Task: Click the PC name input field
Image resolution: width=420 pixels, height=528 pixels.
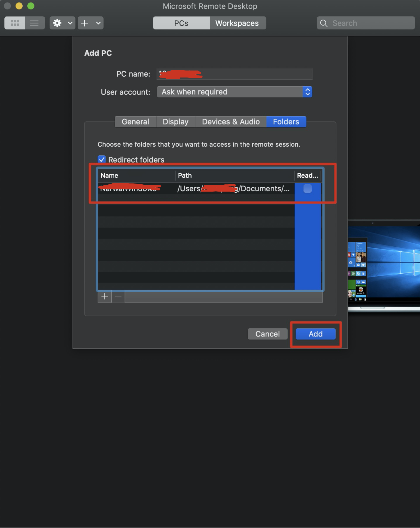Action: pyautogui.click(x=234, y=74)
